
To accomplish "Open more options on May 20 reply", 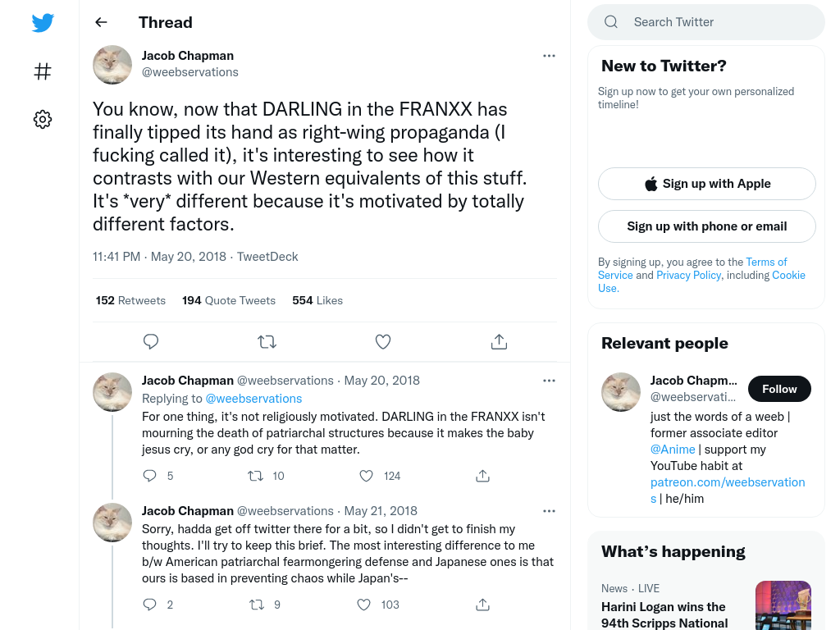I will [549, 381].
